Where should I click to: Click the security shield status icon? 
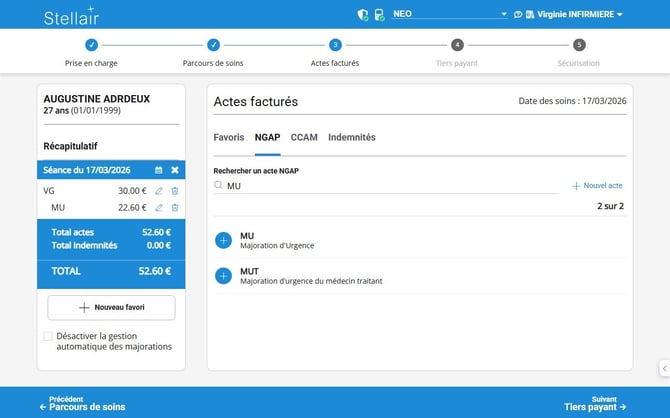tap(363, 15)
